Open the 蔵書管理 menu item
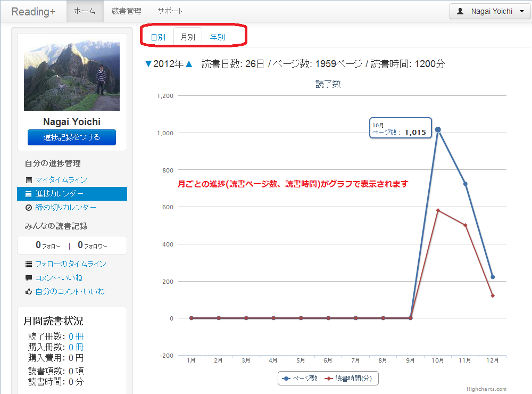 [x=126, y=11]
